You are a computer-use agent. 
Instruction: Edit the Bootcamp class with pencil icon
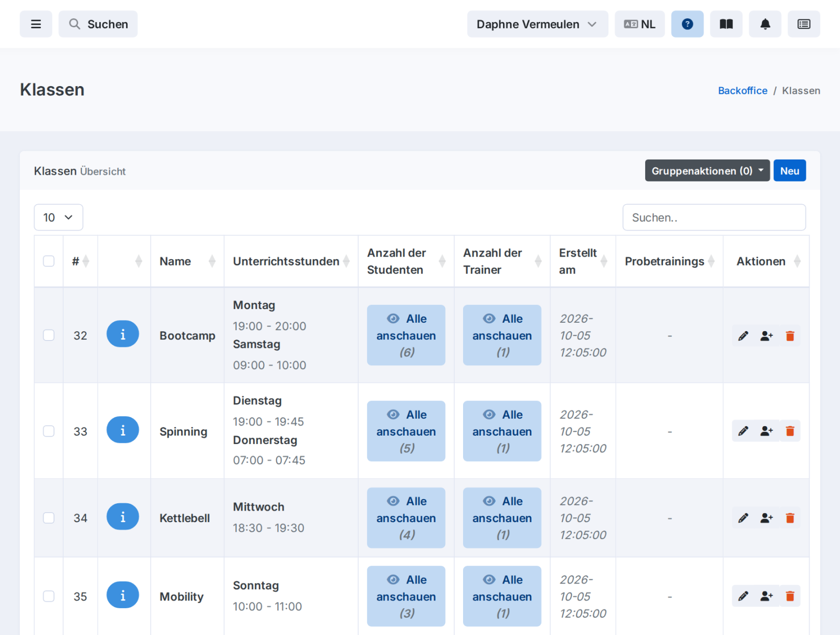tap(743, 336)
